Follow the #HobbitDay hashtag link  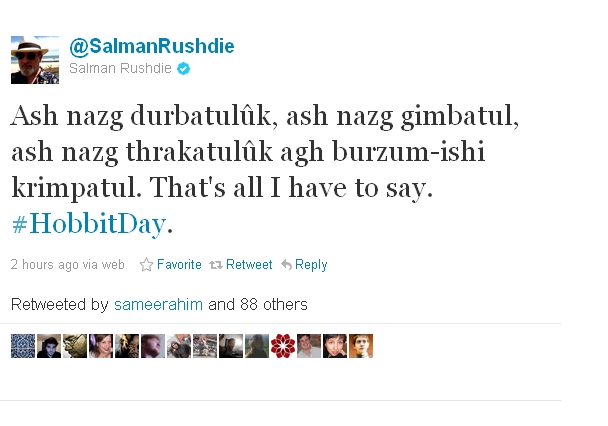tap(89, 224)
